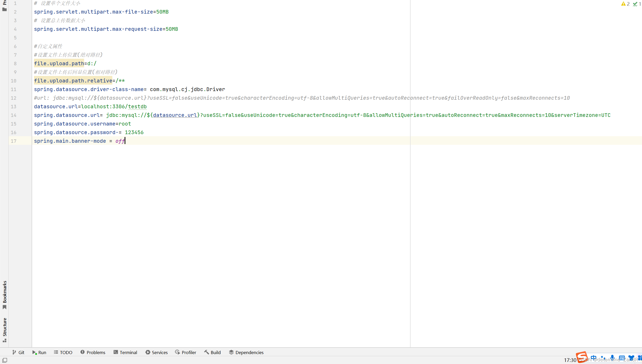The image size is (642, 364).
Task: Click the Problems tab in bottom panel
Action: pyautogui.click(x=93, y=353)
